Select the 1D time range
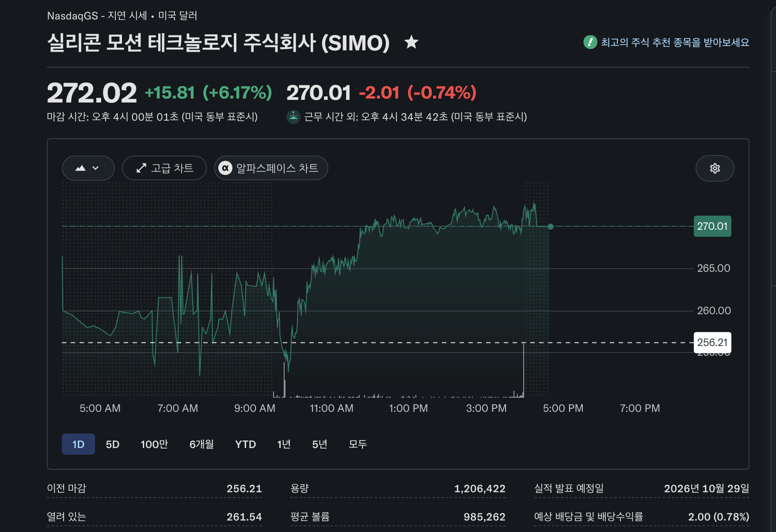Viewport: 776px width, 532px height. tap(78, 444)
